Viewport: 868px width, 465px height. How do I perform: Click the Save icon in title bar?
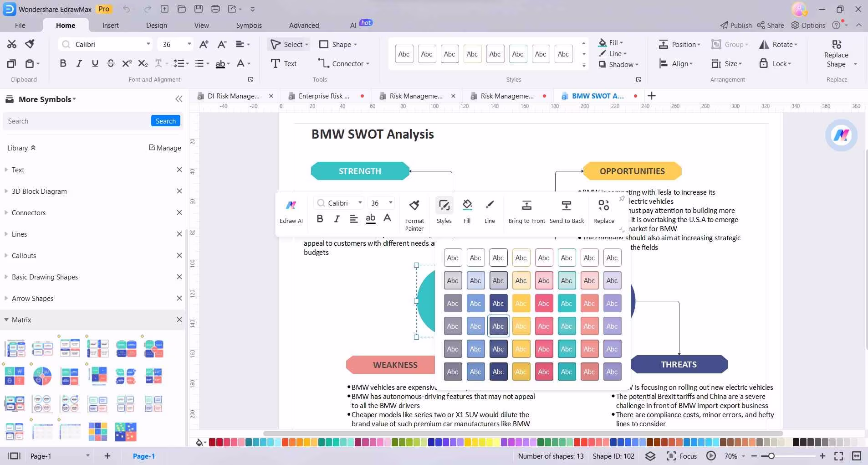pos(198,9)
